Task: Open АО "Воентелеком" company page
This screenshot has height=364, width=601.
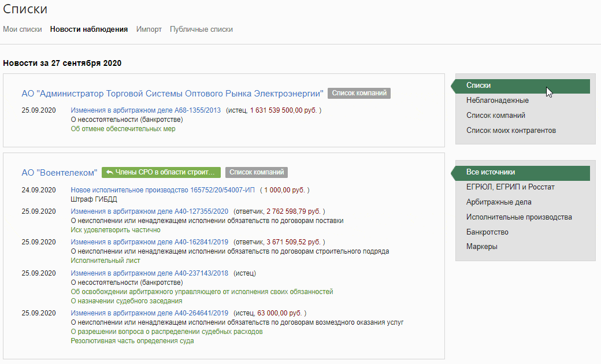Action: (60, 173)
